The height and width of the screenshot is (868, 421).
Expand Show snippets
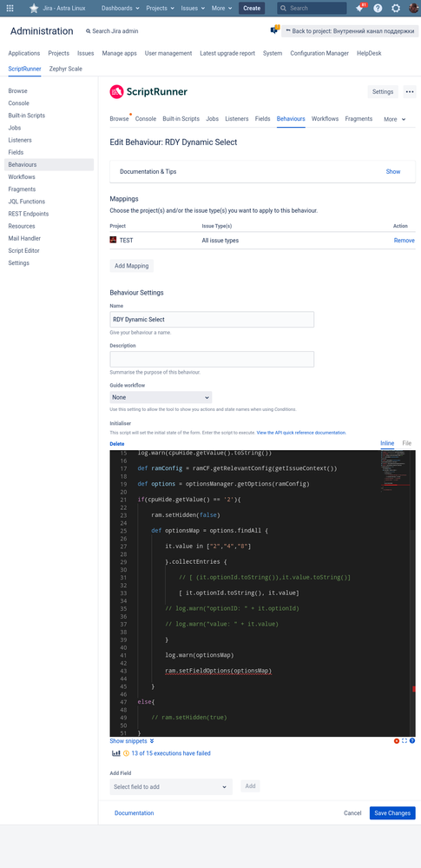click(132, 741)
